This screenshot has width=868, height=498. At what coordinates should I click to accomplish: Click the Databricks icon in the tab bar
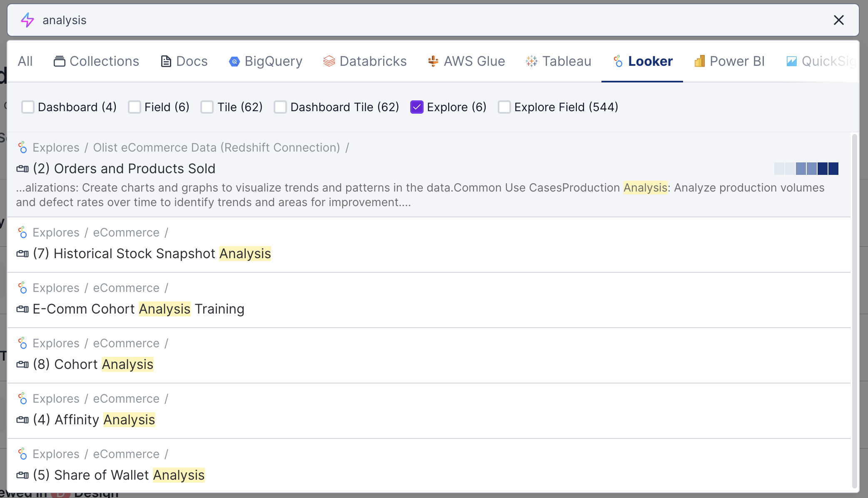pyautogui.click(x=329, y=62)
